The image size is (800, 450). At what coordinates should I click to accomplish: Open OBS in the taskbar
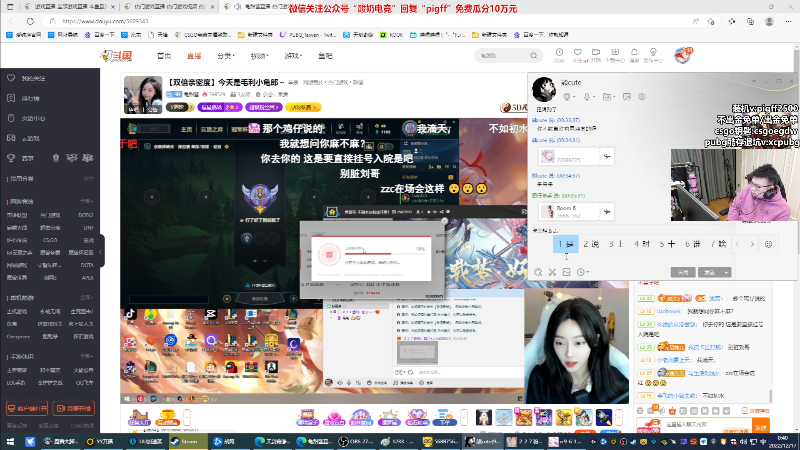(357, 441)
